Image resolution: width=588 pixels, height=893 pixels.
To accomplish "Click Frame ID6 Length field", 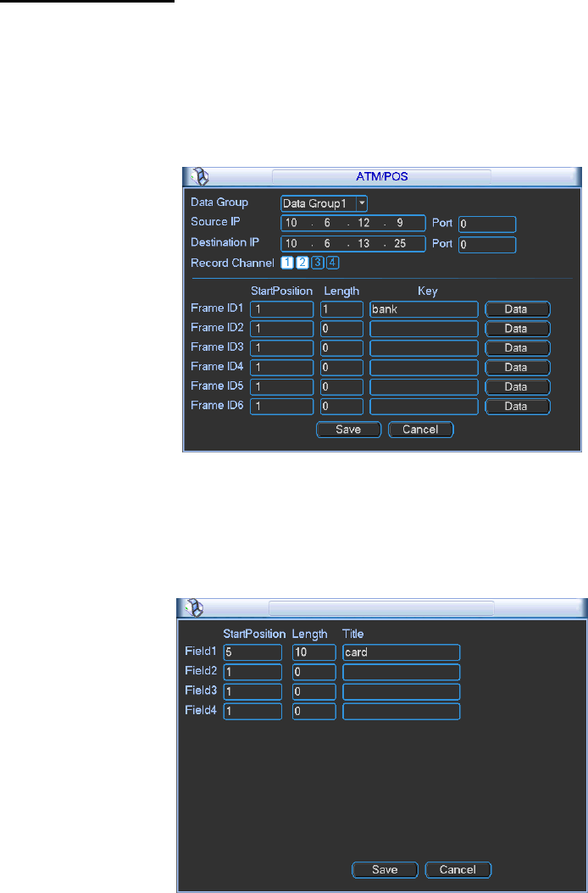I will (341, 406).
